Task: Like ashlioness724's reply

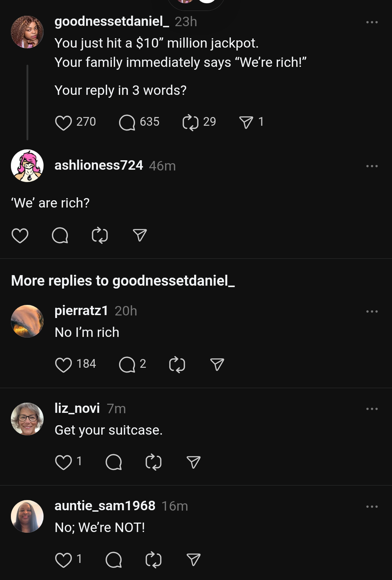Action: pos(20,235)
